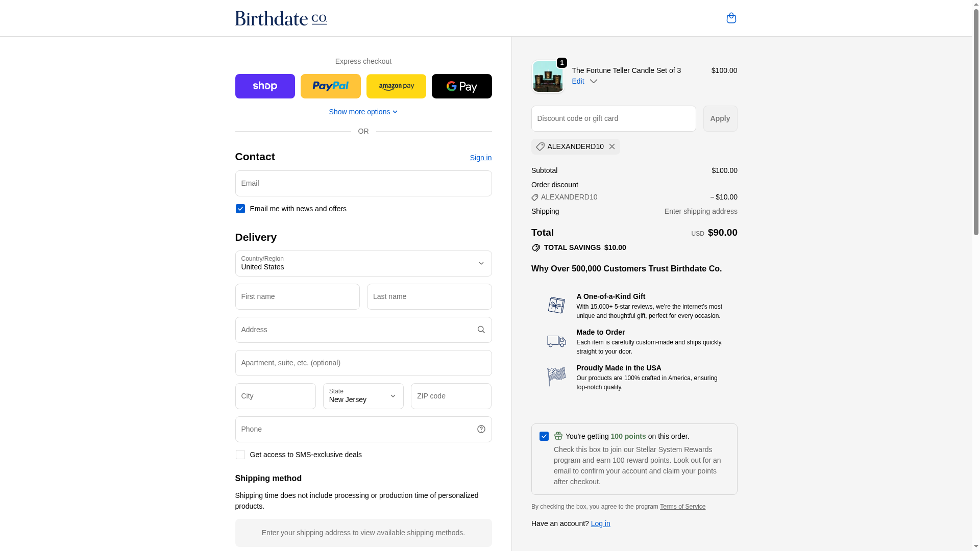
Task: Check out using Google Pay
Action: (x=461, y=86)
